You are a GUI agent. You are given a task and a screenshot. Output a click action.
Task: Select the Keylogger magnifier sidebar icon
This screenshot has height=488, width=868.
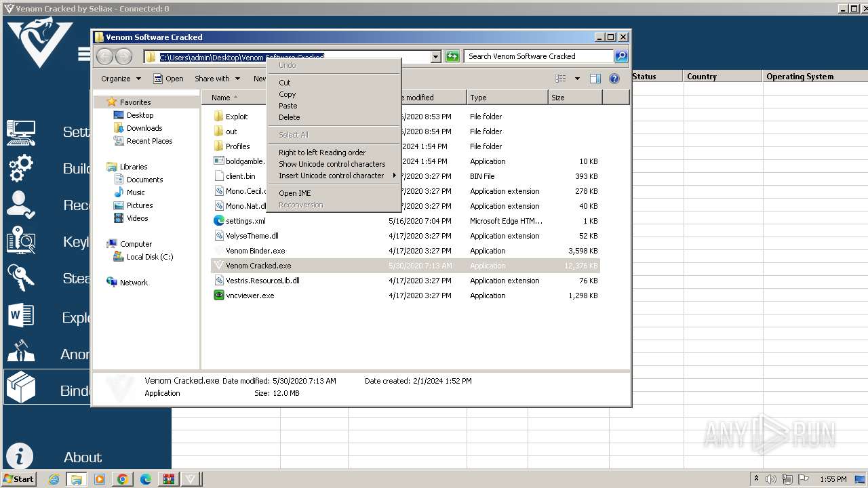[20, 241]
